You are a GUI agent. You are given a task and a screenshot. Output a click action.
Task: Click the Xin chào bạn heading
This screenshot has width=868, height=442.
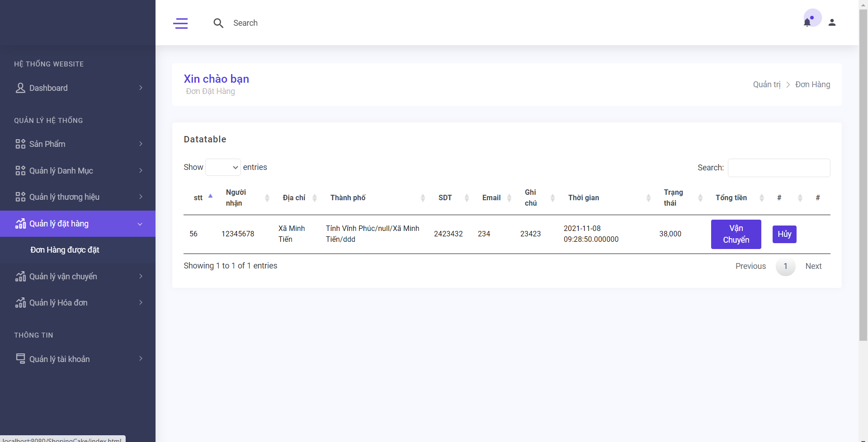click(216, 79)
